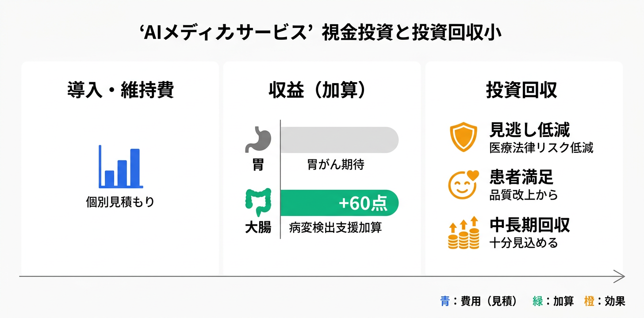Click the blue 青 legend entry
644x318 pixels.
(x=479, y=301)
